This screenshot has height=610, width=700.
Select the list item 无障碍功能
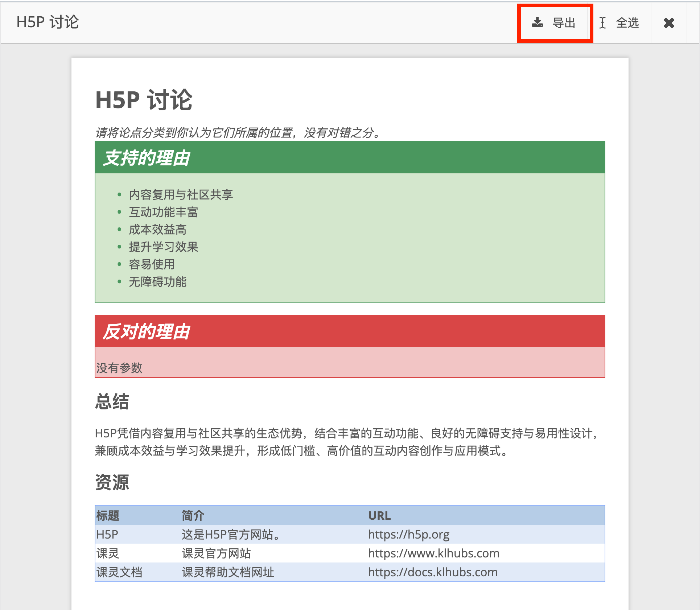click(157, 282)
